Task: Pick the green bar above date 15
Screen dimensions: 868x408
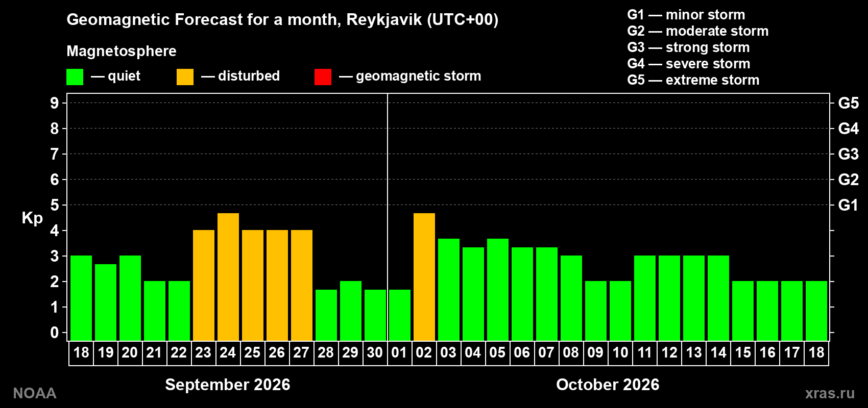Action: point(743,311)
